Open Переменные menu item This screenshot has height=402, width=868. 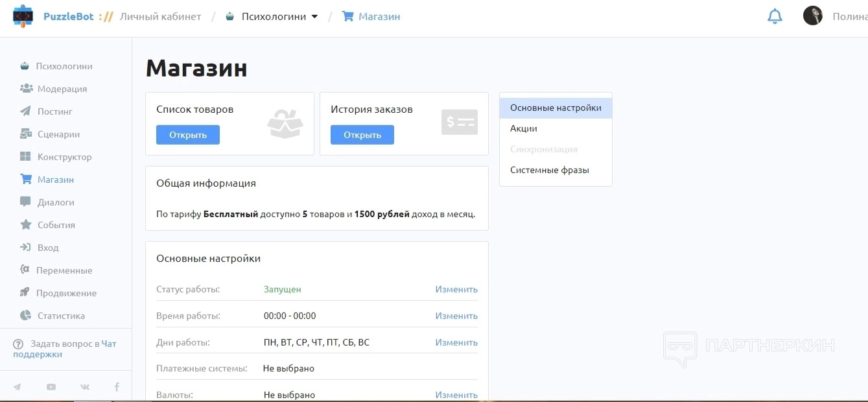point(64,270)
